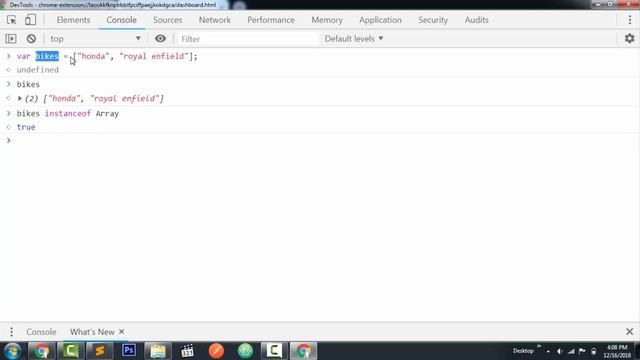Show the console sidebar
This screenshot has height=360, width=640.
pos(11,39)
